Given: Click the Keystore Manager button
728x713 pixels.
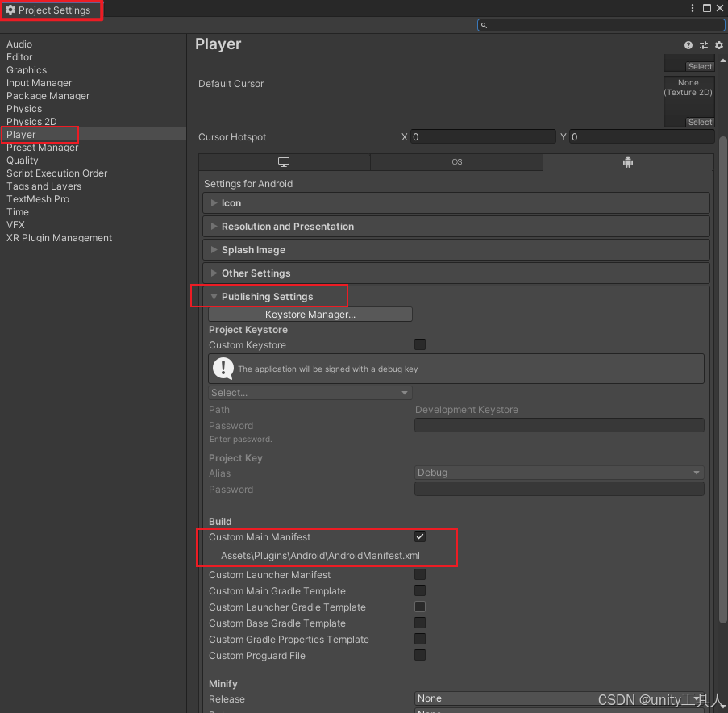Looking at the screenshot, I should pos(310,315).
